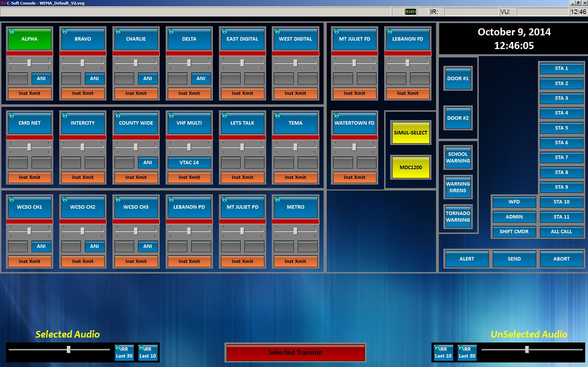The width and height of the screenshot is (588, 367).
Task: Toggle the MDC1200 signaling button
Action: pyautogui.click(x=410, y=167)
